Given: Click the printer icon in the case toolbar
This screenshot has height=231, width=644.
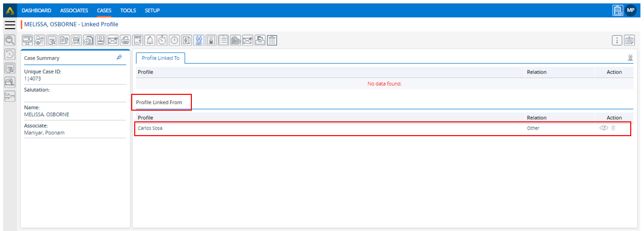Looking at the screenshot, I should pos(125,40).
